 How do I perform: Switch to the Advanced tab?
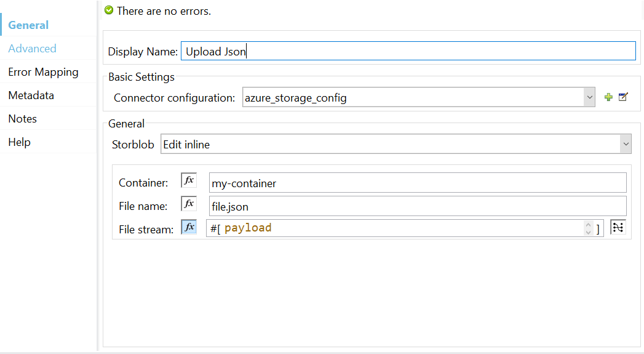[x=32, y=49]
